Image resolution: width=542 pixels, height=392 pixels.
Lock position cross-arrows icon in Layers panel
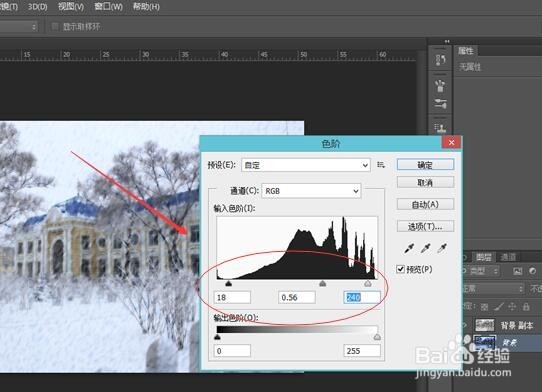coord(512,307)
